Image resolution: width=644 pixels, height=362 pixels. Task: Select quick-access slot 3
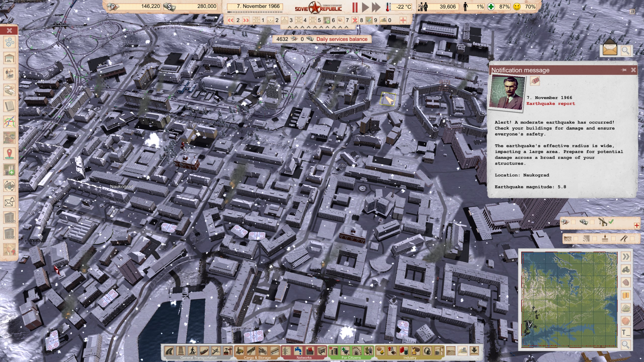coord(285,20)
